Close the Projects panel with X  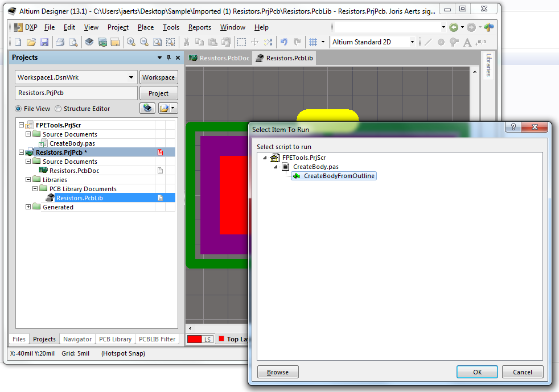point(178,57)
